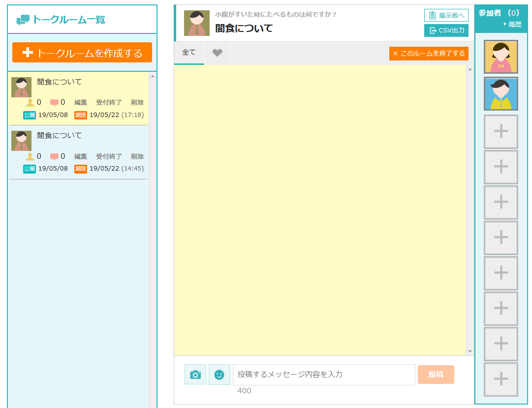Click the first empty add participant slot
Image resolution: width=532 pixels, height=408 pixels.
tap(501, 132)
